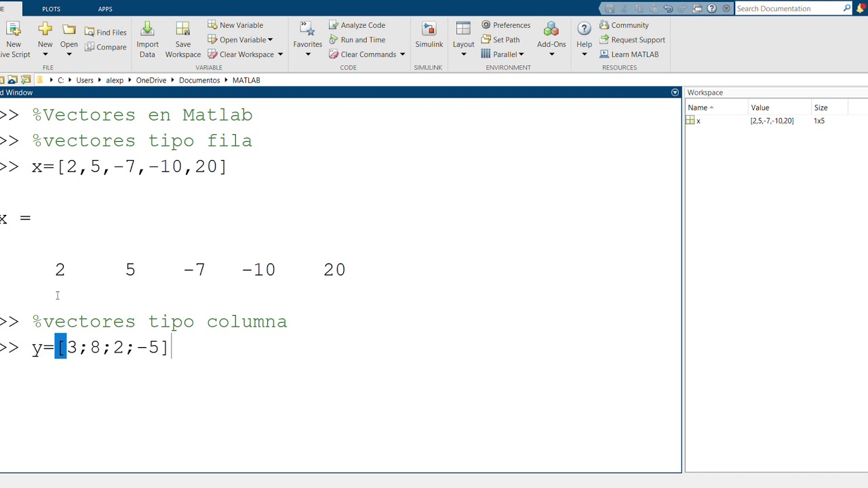The height and width of the screenshot is (488, 868).
Task: Click the undo arrow in quick access bar
Action: click(x=669, y=9)
